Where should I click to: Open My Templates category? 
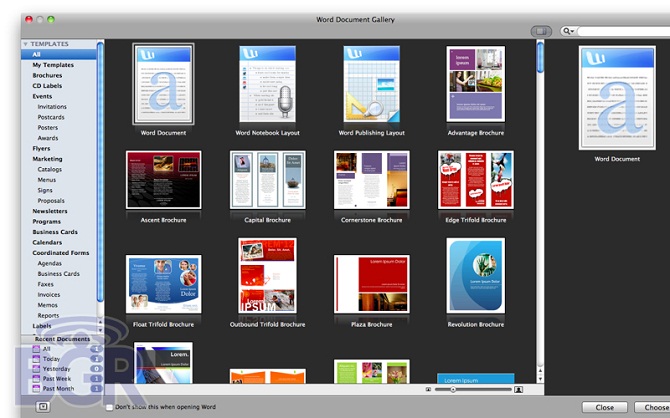pyautogui.click(x=53, y=65)
